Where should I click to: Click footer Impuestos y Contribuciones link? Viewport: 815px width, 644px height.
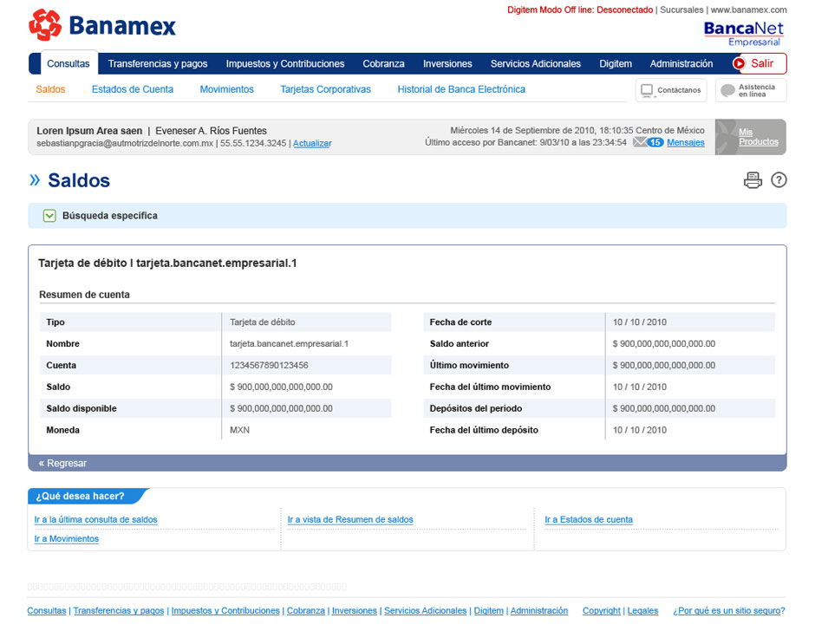(x=225, y=611)
